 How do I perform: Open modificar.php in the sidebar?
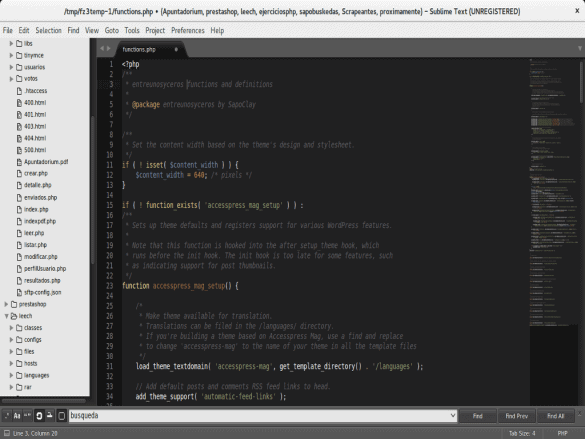[41, 257]
